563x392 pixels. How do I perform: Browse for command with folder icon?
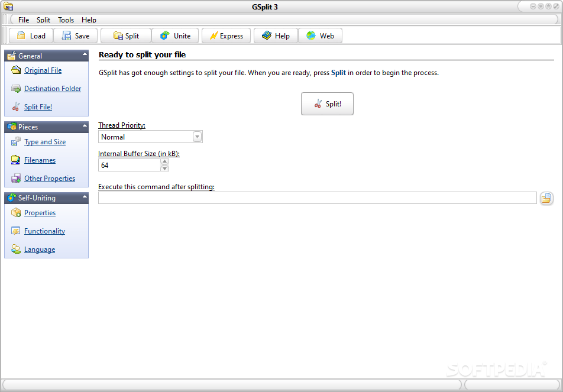click(x=546, y=198)
